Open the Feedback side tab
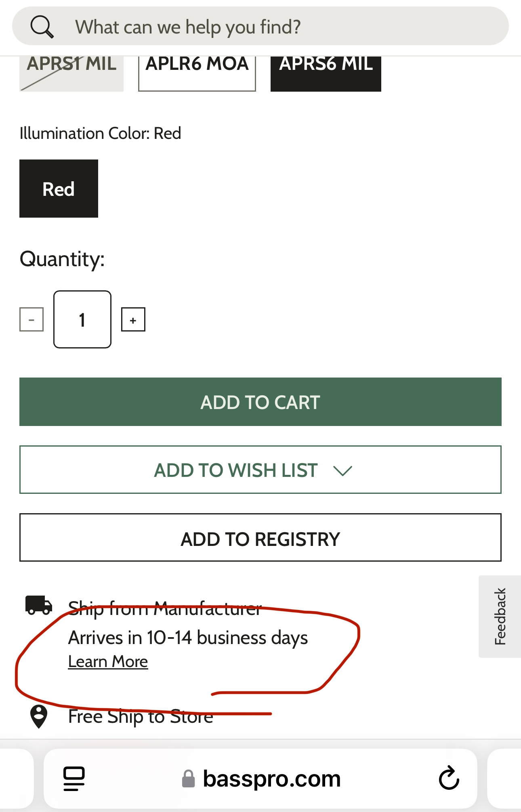This screenshot has height=812, width=521. tap(500, 617)
